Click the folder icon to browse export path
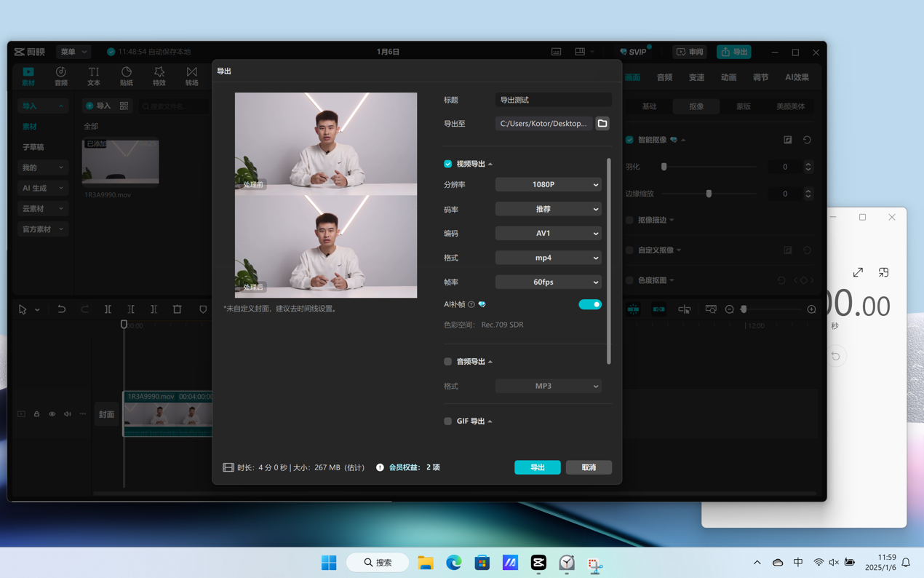Viewport: 924px width, 578px height. coord(602,124)
